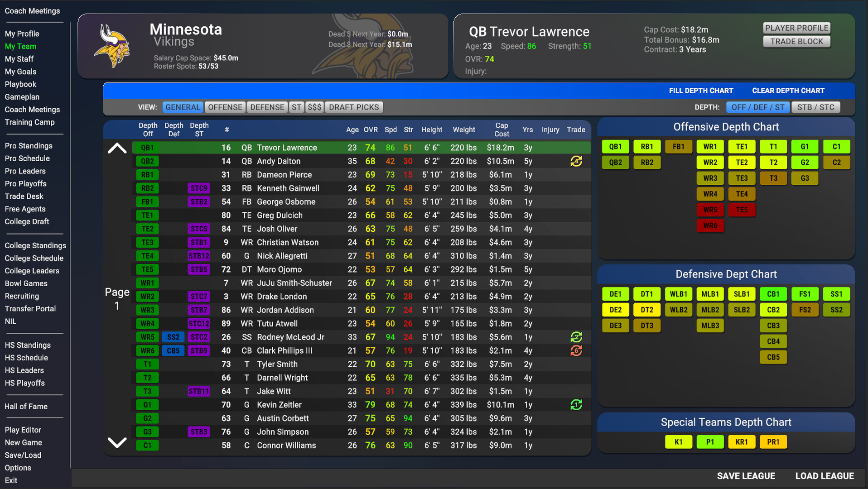
Task: Select Andy Dalton's roster row
Action: tap(317, 161)
